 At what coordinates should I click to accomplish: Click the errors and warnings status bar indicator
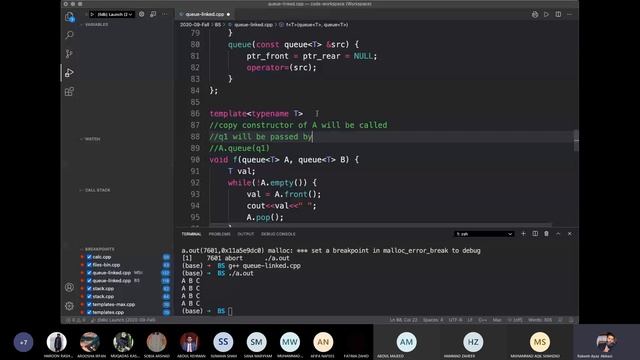[76, 320]
